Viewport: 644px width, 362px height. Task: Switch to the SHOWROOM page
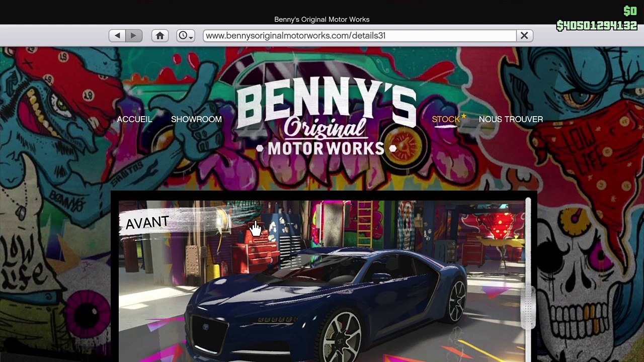click(196, 119)
